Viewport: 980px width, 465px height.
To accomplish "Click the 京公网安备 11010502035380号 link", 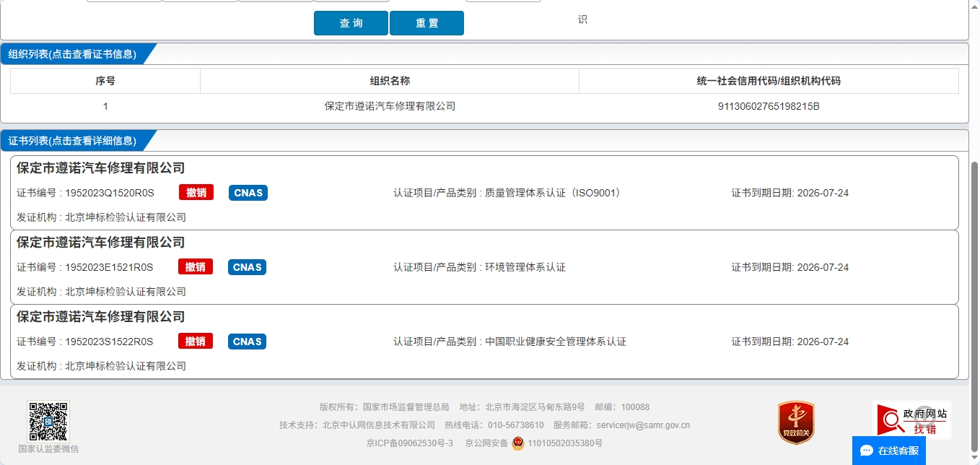I will pos(564,443).
